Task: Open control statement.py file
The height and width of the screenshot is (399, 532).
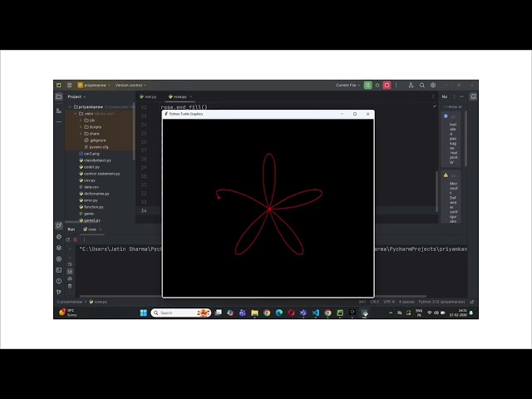Action: pyautogui.click(x=100, y=174)
